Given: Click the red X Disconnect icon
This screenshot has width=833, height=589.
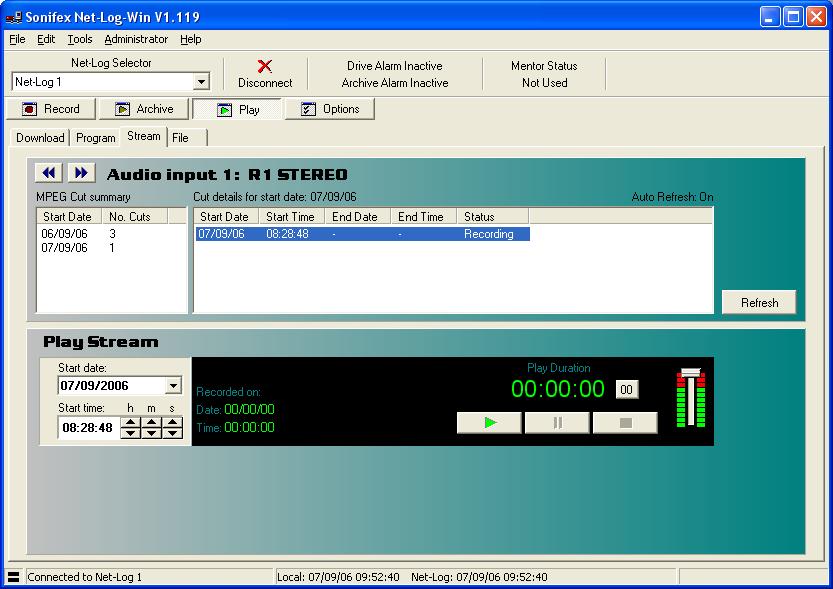Looking at the screenshot, I should 265,66.
